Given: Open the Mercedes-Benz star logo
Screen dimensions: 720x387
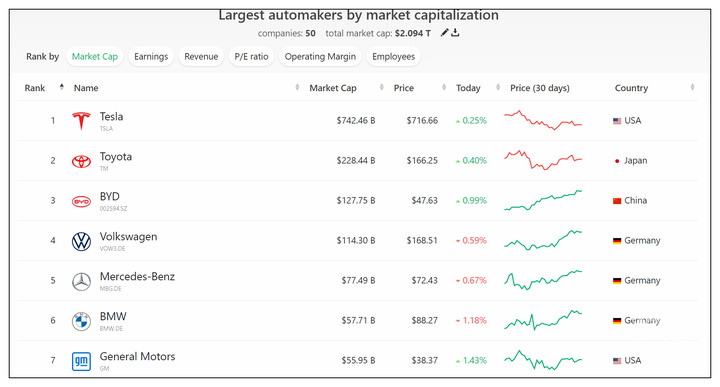Looking at the screenshot, I should pos(81,281).
